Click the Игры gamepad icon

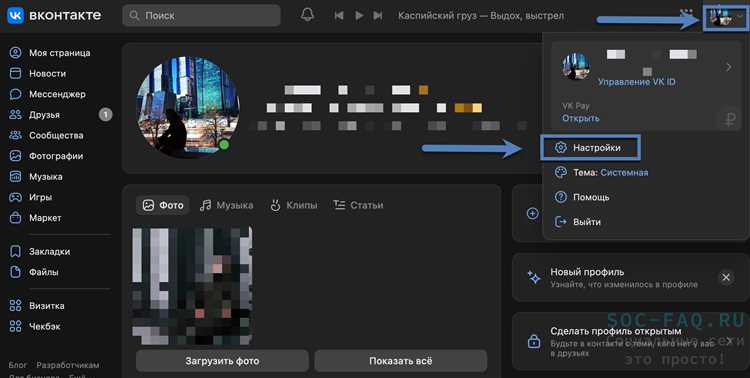pos(15,197)
